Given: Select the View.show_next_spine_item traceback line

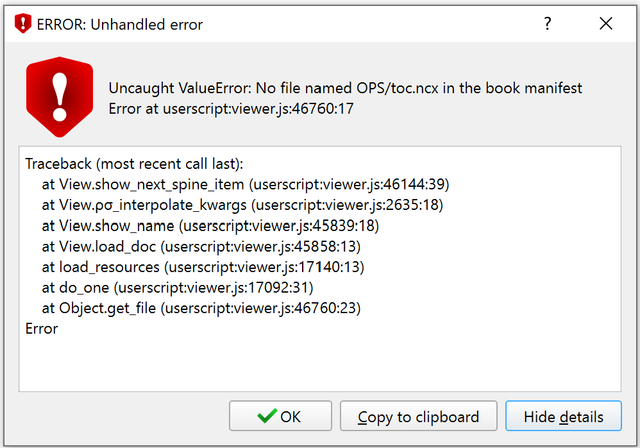Looking at the screenshot, I should coord(245,184).
